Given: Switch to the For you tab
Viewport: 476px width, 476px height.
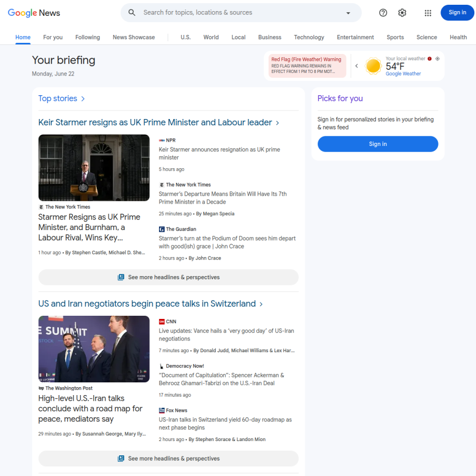Looking at the screenshot, I should [53, 38].
